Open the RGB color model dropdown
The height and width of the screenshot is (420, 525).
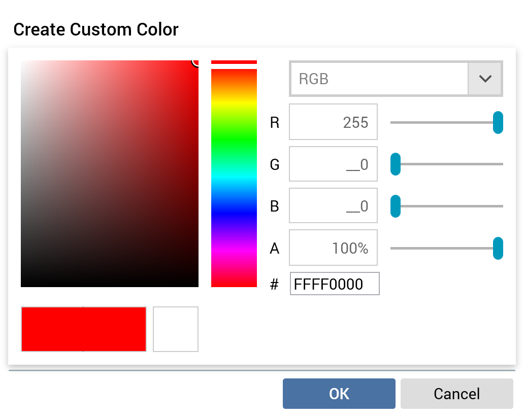(378, 79)
